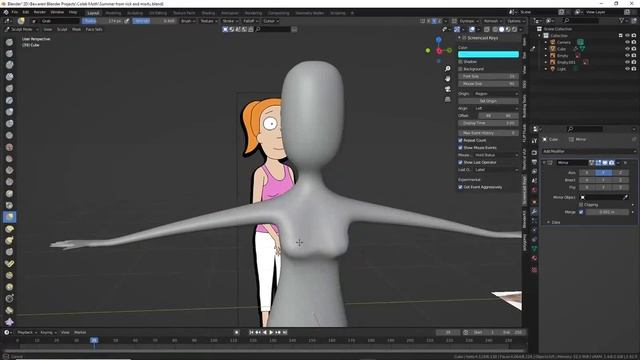Open the Stroke dropdown
The width and height of the screenshot is (640, 360).
point(230,21)
